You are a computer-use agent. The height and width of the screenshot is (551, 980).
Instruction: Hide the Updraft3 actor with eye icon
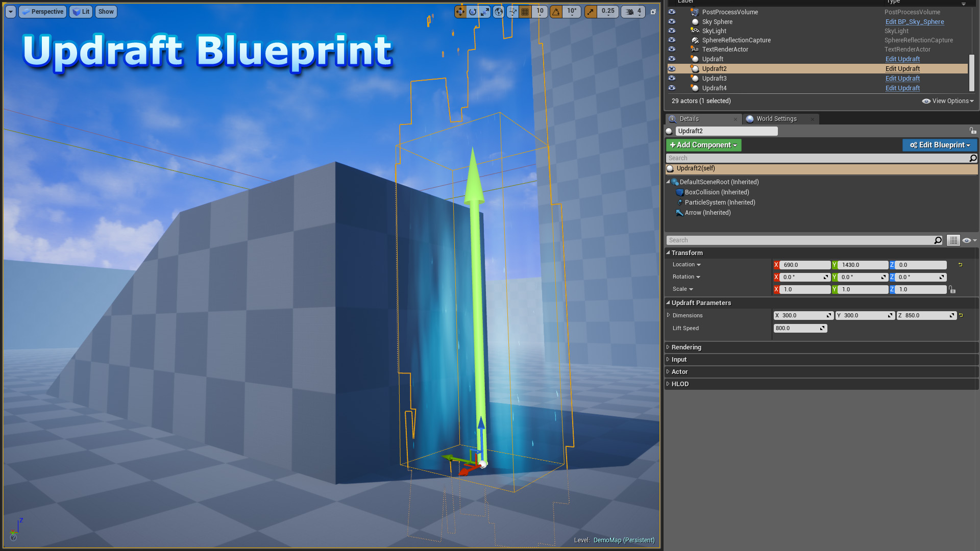[x=672, y=79]
